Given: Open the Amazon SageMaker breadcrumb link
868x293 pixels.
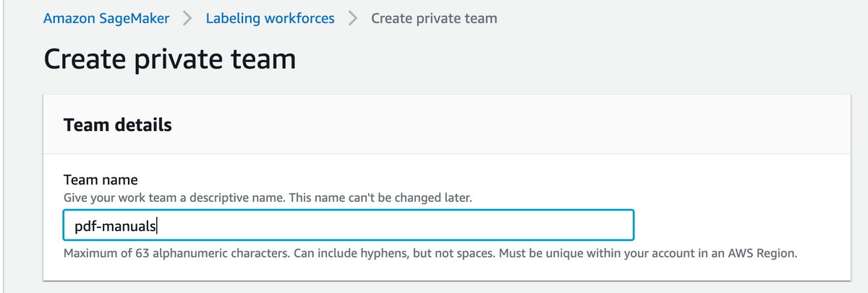Looking at the screenshot, I should [106, 18].
